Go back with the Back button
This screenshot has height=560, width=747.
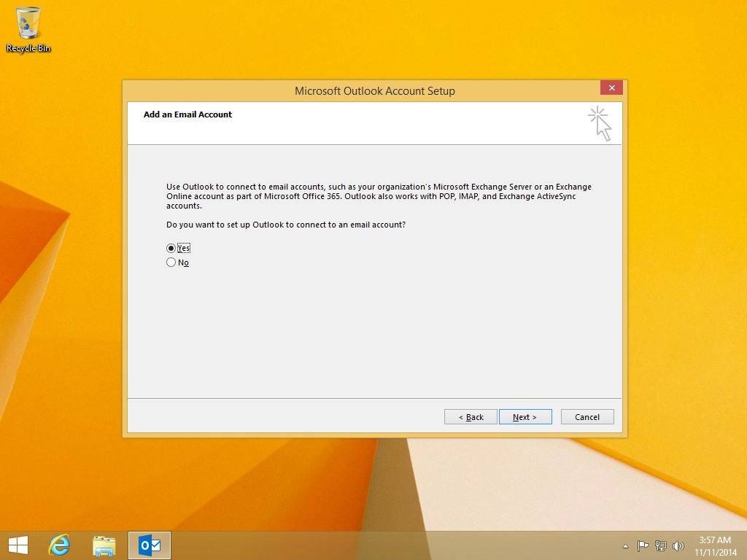point(471,416)
